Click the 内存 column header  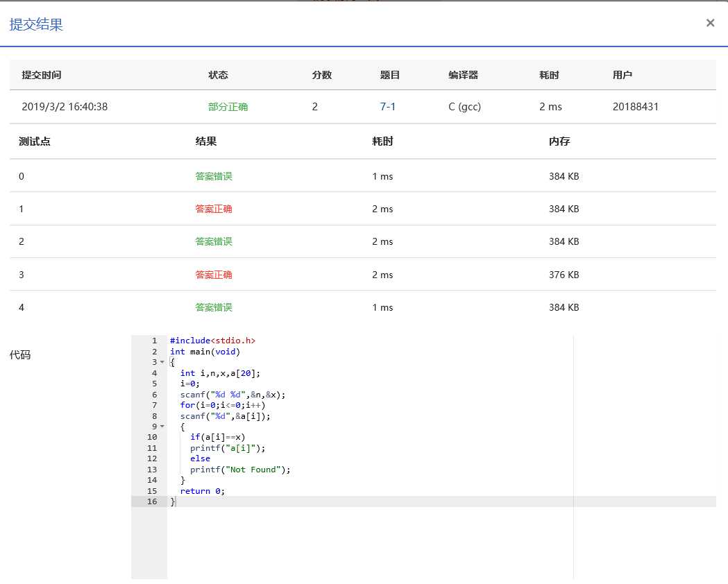click(x=559, y=141)
